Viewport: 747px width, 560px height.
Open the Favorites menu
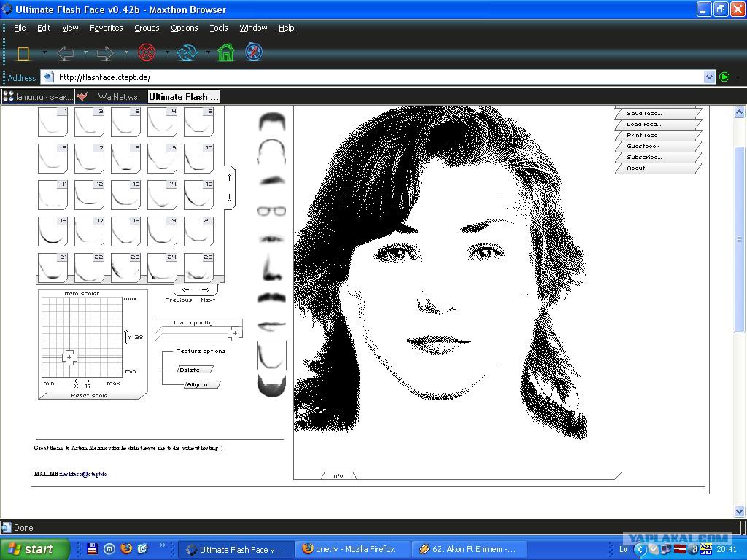click(x=106, y=28)
